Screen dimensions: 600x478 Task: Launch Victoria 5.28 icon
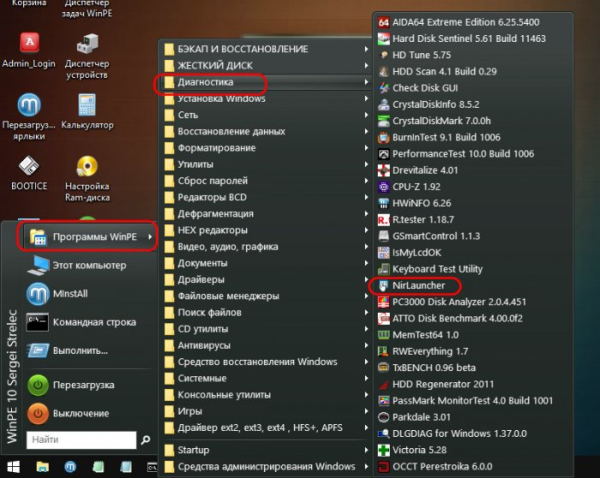pyautogui.click(x=384, y=450)
